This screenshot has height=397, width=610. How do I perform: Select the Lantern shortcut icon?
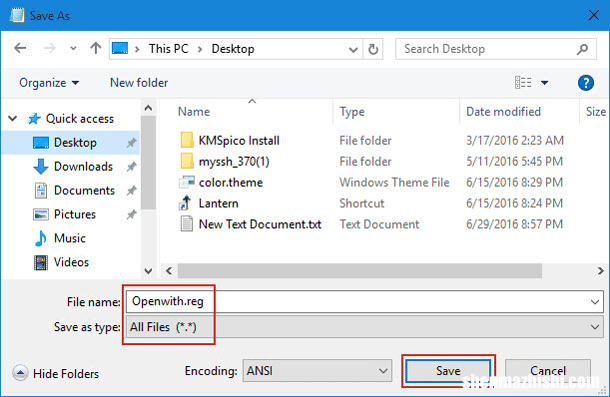pos(186,203)
